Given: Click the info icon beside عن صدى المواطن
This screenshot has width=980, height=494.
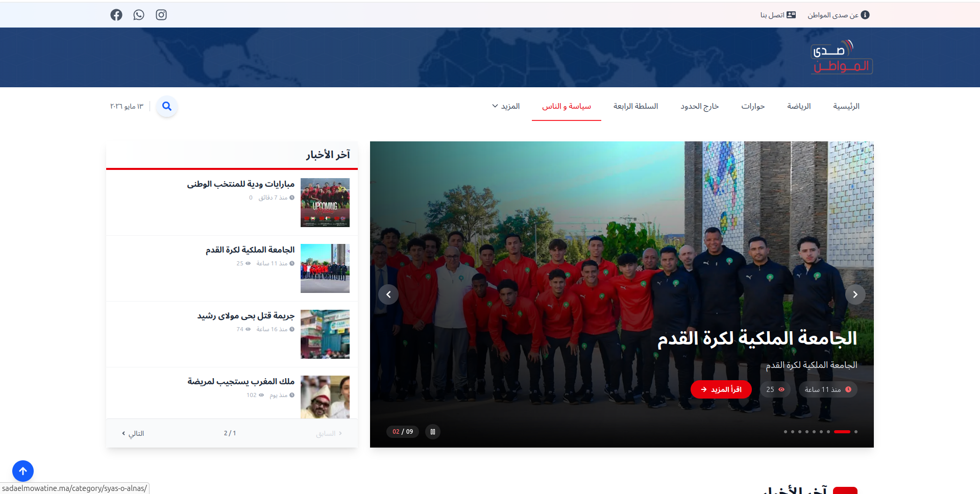Looking at the screenshot, I should [x=865, y=15].
